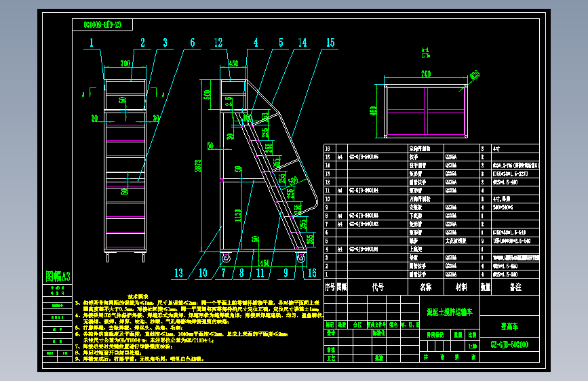Select the 定向带刹轮 name cell in row 16
The height and width of the screenshot is (381, 588).
(420, 148)
